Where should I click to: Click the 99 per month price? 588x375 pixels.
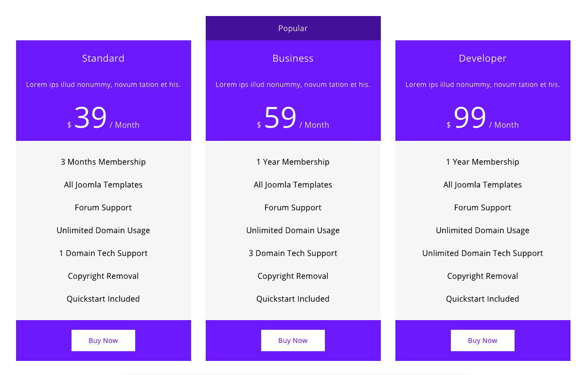(470, 118)
